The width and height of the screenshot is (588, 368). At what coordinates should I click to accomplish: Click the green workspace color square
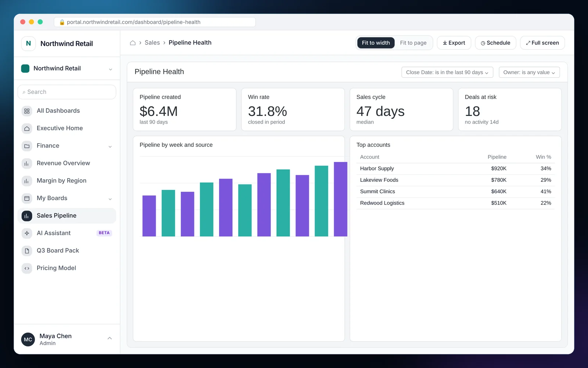pyautogui.click(x=25, y=68)
